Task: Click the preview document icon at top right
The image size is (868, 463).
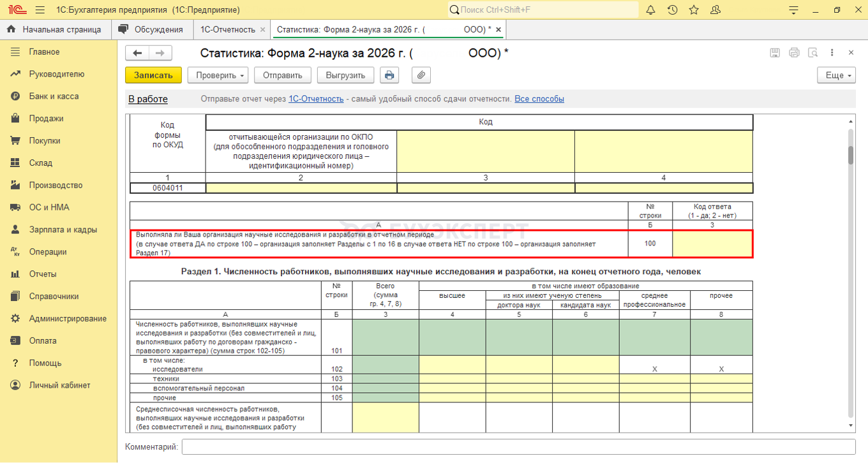Action: (x=812, y=53)
